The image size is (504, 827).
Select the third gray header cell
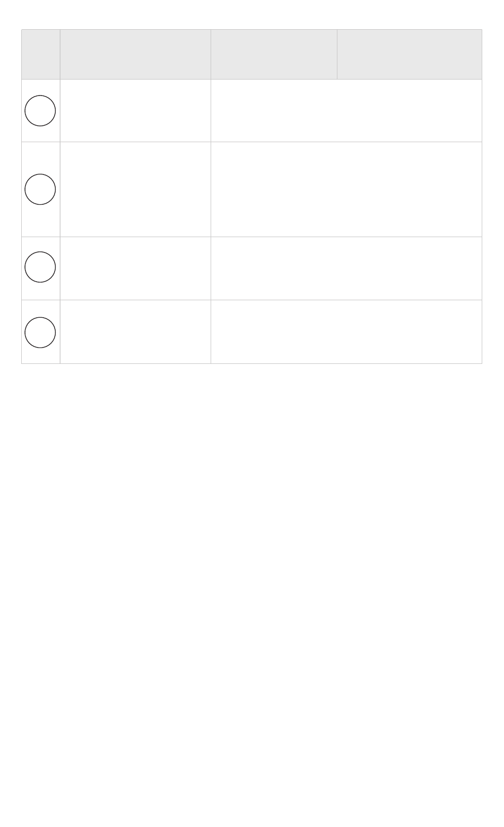pos(274,54)
